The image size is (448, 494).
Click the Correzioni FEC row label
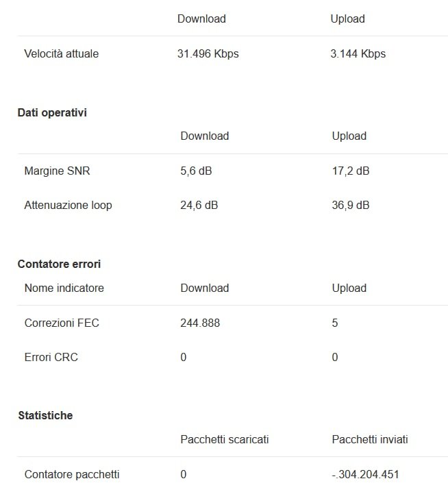click(x=62, y=323)
